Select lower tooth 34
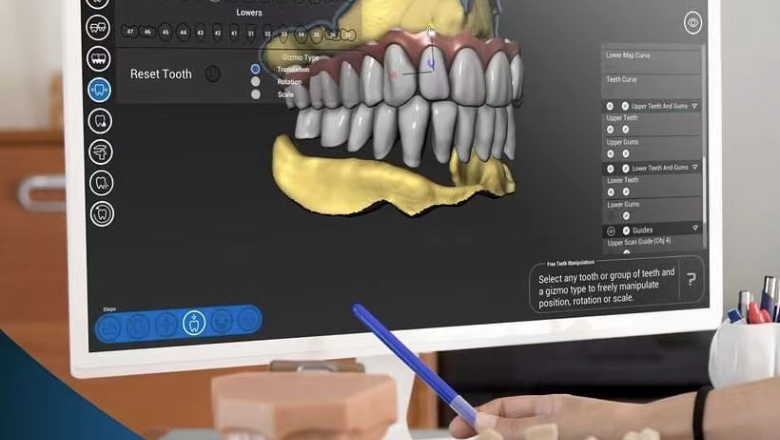The height and width of the screenshot is (440, 780). click(x=300, y=35)
